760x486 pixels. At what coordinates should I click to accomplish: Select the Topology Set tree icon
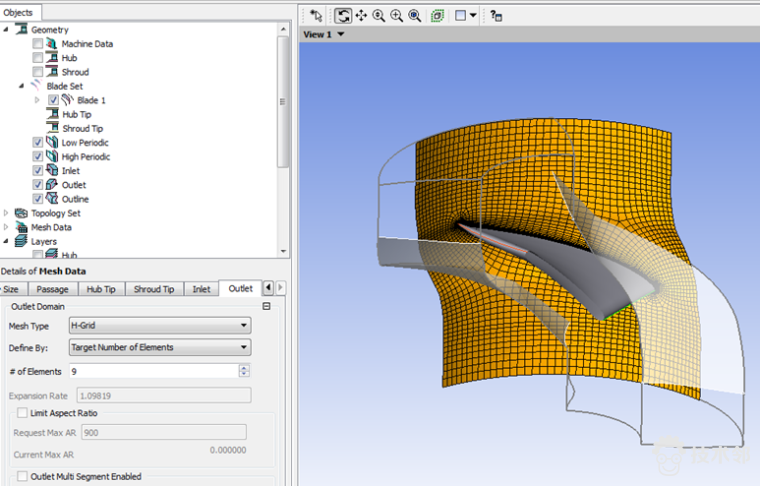(x=21, y=213)
